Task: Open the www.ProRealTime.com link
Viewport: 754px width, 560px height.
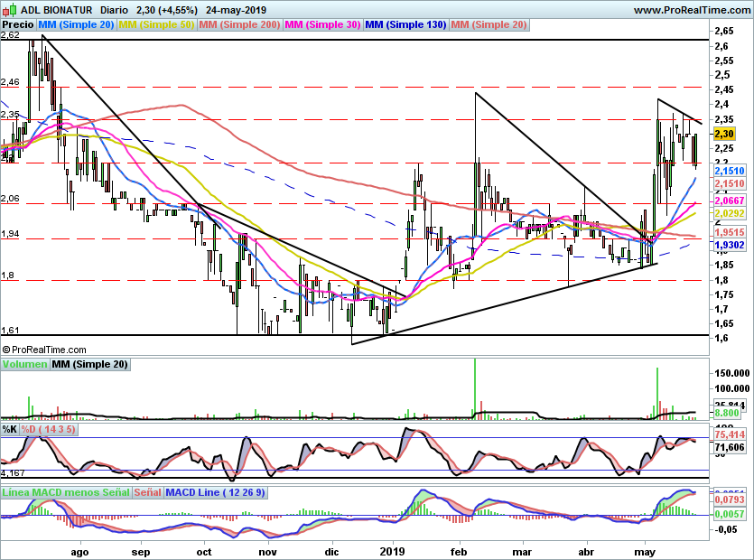Action: pos(692,10)
